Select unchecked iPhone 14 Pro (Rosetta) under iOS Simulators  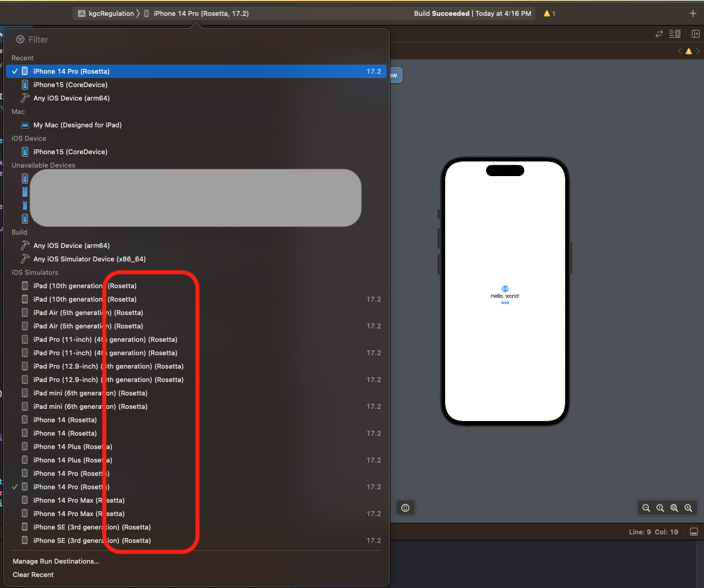(196, 473)
